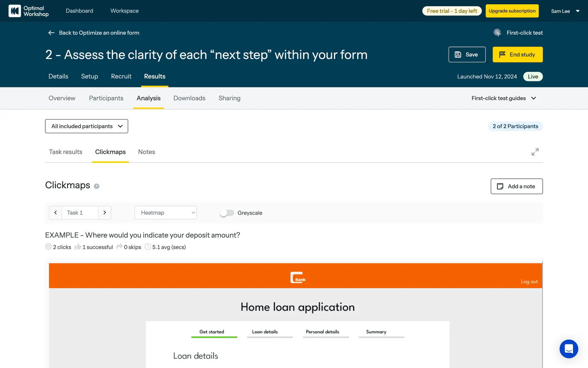
Task: Click the End study button
Action: click(x=517, y=55)
